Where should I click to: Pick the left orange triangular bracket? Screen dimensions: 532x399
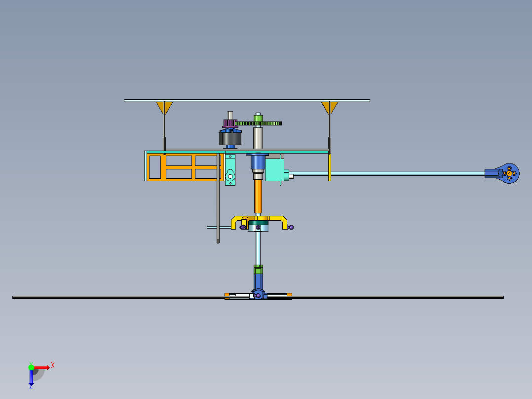click(164, 108)
